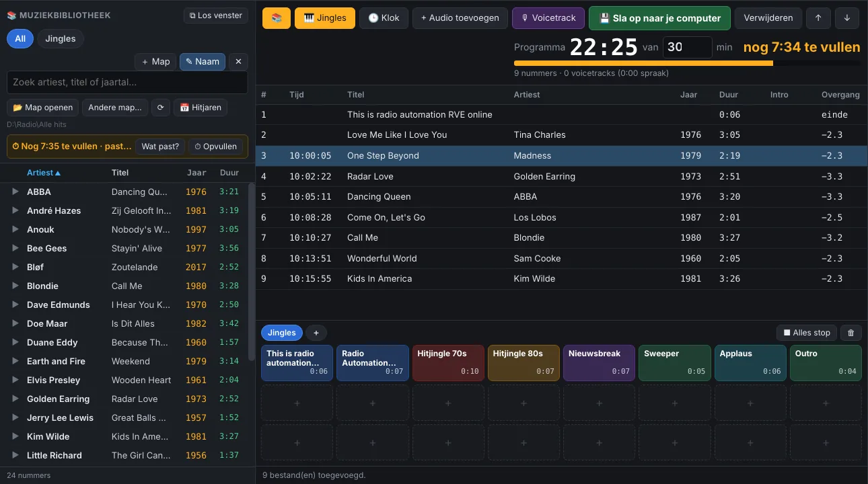Click Map openen folder button
The height and width of the screenshot is (484, 868).
click(43, 108)
